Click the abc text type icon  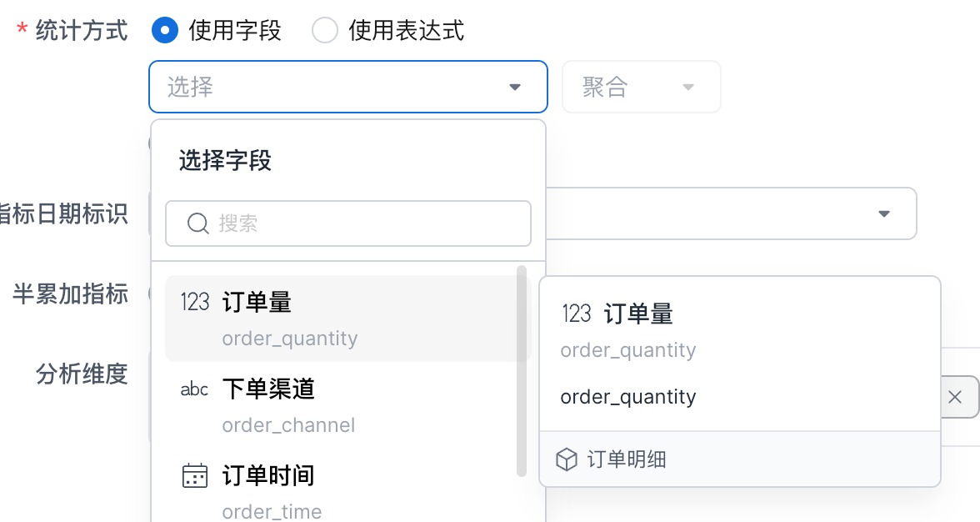[194, 389]
